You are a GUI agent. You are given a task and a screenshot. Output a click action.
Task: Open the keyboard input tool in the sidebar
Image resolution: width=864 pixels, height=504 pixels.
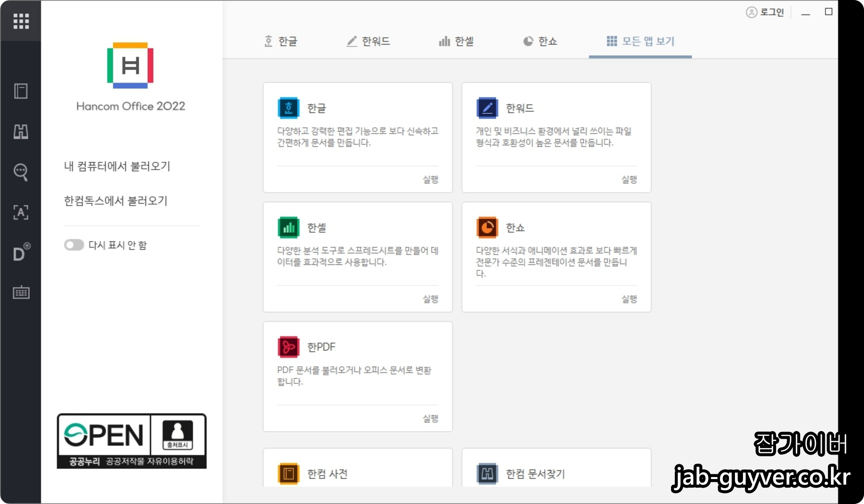(x=21, y=292)
